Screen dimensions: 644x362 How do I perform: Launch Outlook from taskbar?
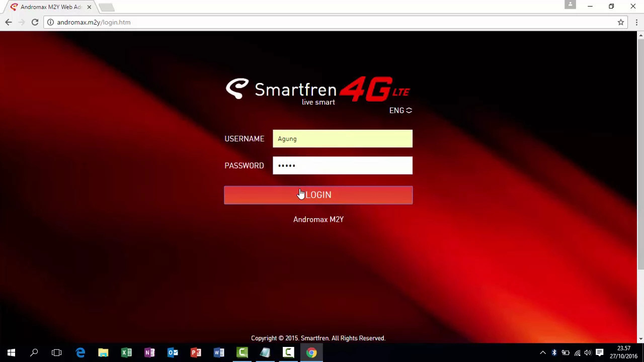(173, 353)
